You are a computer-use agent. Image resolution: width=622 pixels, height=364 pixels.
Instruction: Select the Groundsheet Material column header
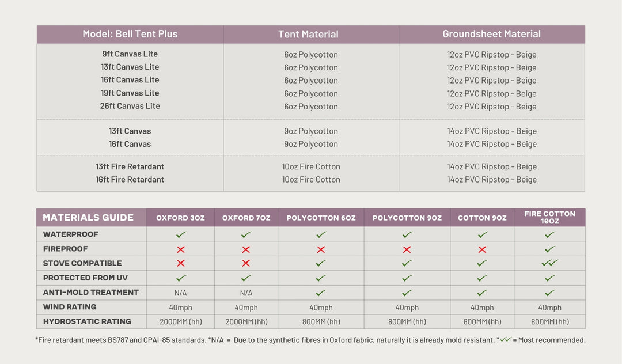[x=491, y=35]
